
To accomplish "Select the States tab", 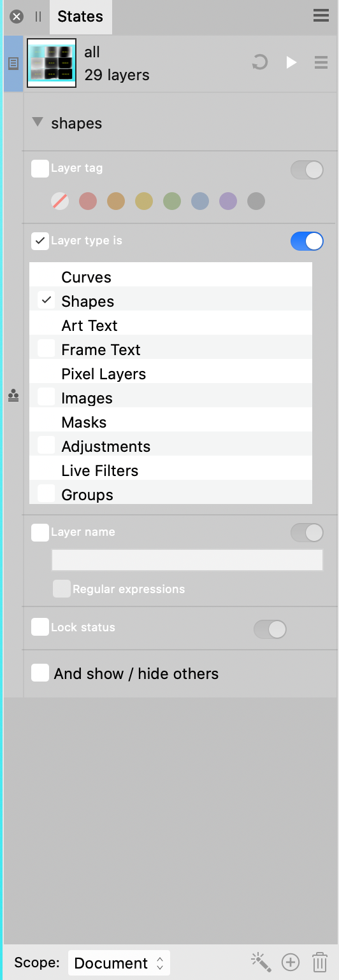I will (80, 17).
